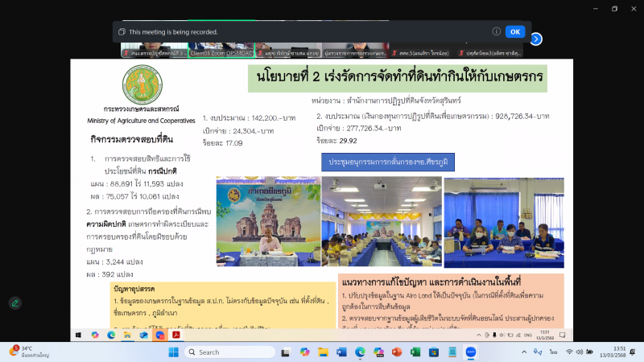Select the แนวทางการแก้ไขปัญหา heading

(431, 282)
